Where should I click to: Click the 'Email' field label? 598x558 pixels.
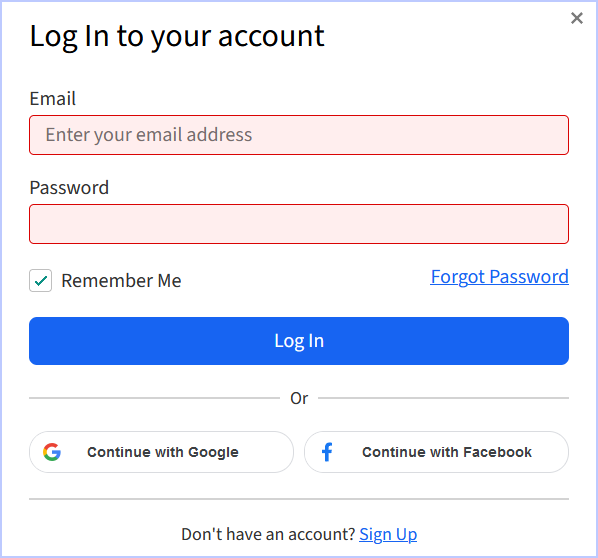pyautogui.click(x=53, y=99)
